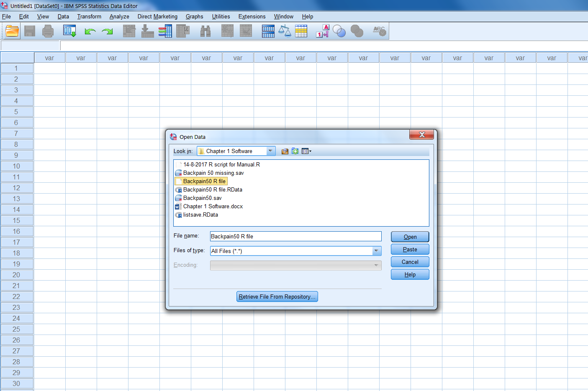Expand the Look in folder dropdown
The width and height of the screenshot is (588, 391).
(x=270, y=151)
